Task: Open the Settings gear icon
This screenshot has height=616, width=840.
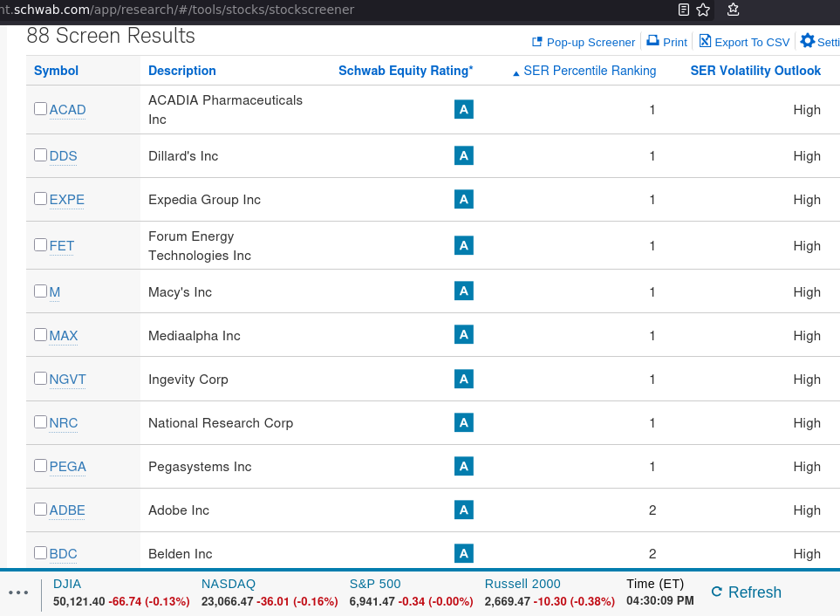Action: [x=808, y=41]
